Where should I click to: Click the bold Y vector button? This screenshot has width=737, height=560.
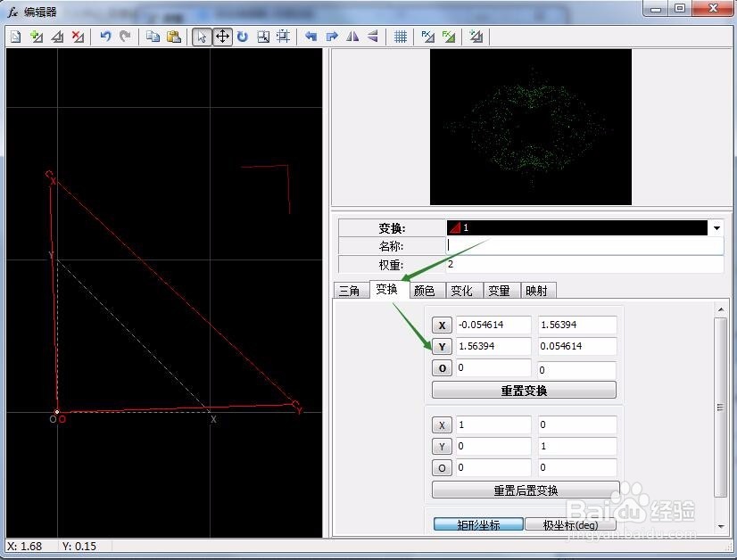442,347
